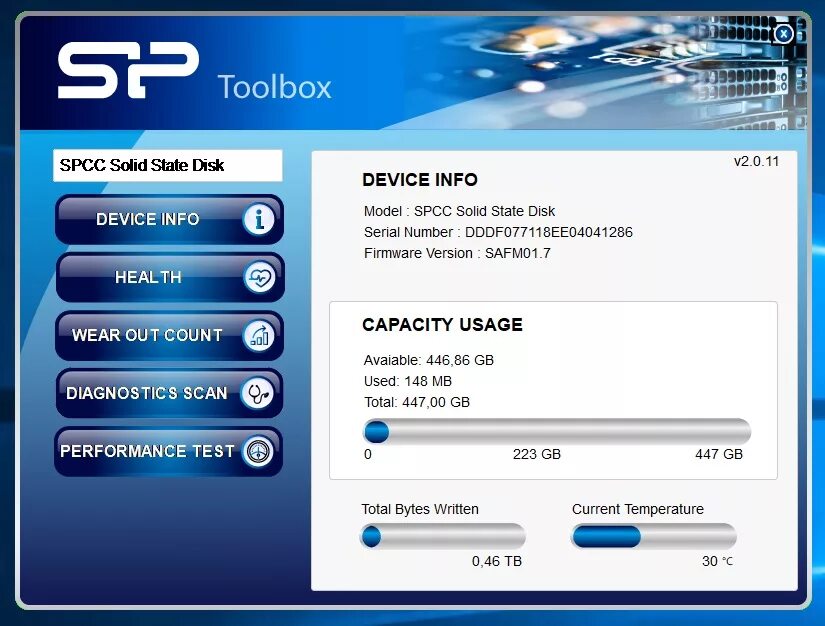This screenshot has width=825, height=626.
Task: Click the 0,46 TB value
Action: coord(497,561)
